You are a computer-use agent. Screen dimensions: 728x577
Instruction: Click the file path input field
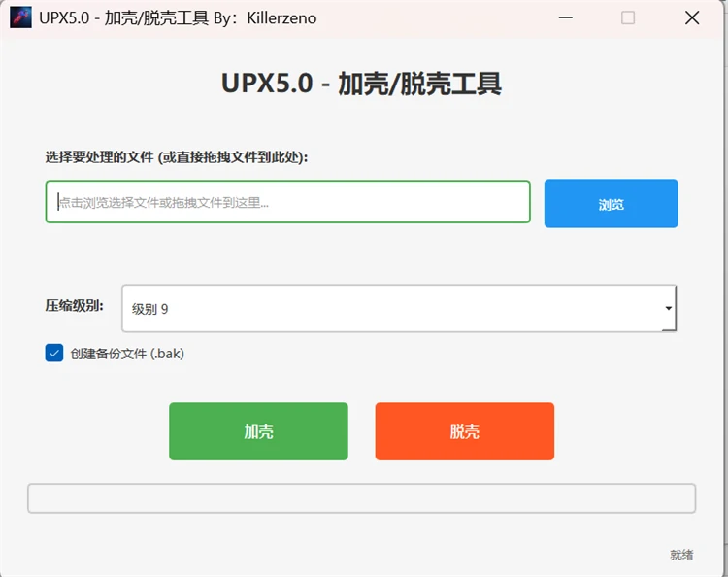288,202
